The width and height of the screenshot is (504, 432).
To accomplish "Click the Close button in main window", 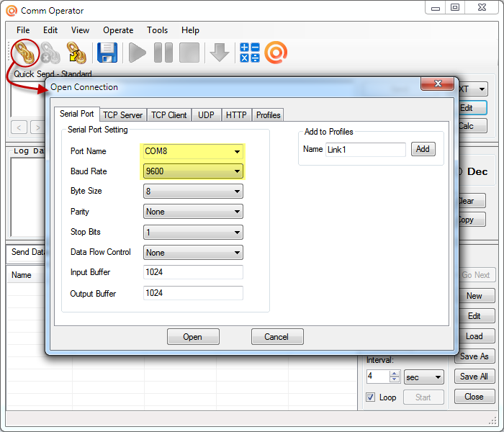I will pyautogui.click(x=474, y=397).
